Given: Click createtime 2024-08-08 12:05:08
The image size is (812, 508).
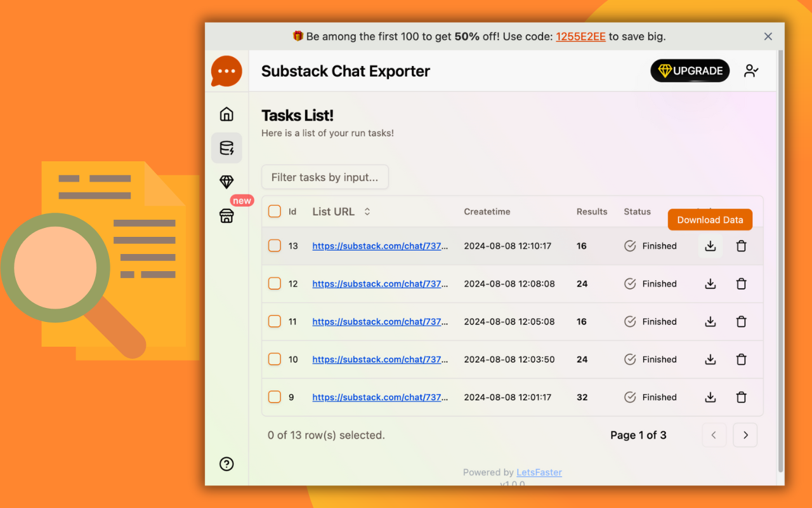Looking at the screenshot, I should coord(509,322).
